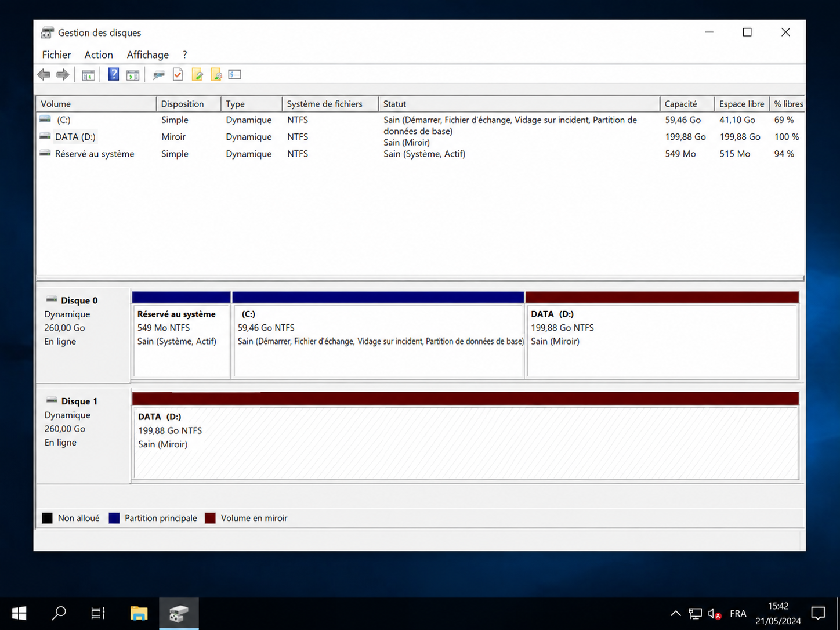
Task: Open File Explorer from the taskbar
Action: pos(139,613)
